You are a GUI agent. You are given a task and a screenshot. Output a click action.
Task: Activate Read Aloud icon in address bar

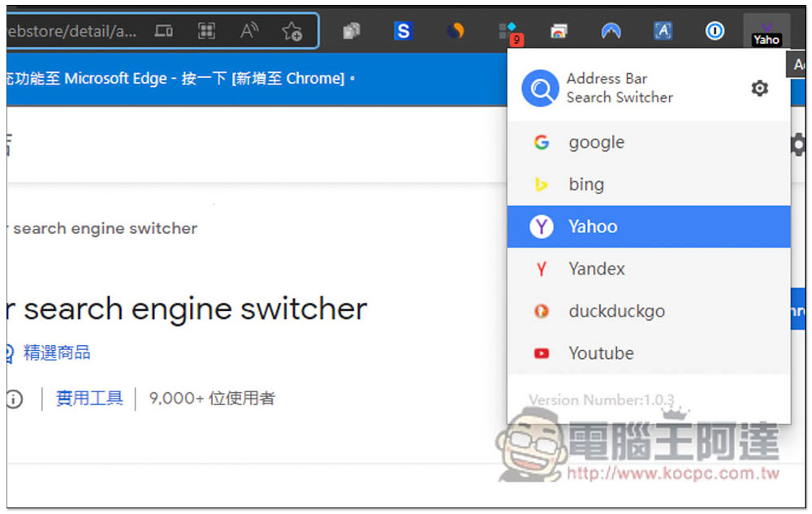coord(249,31)
